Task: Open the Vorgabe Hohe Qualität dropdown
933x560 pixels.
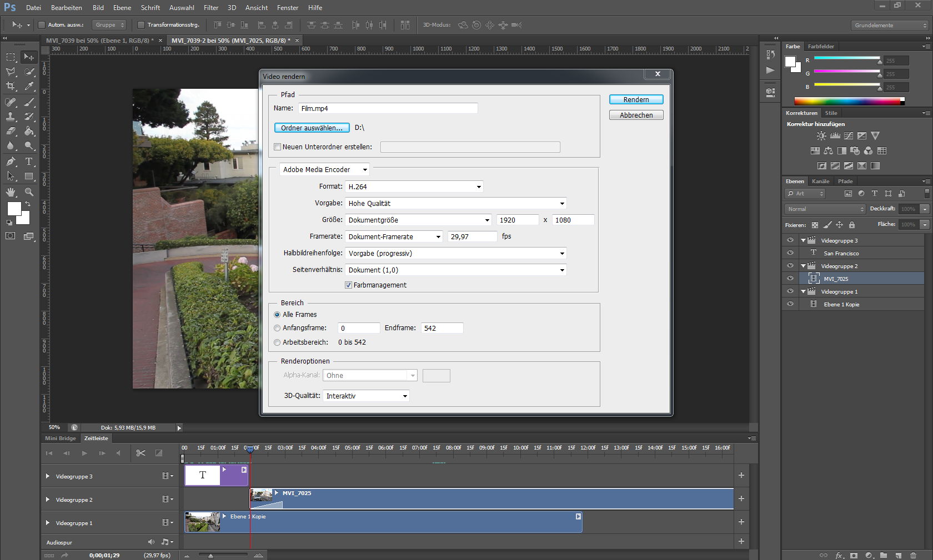Action: pyautogui.click(x=456, y=204)
